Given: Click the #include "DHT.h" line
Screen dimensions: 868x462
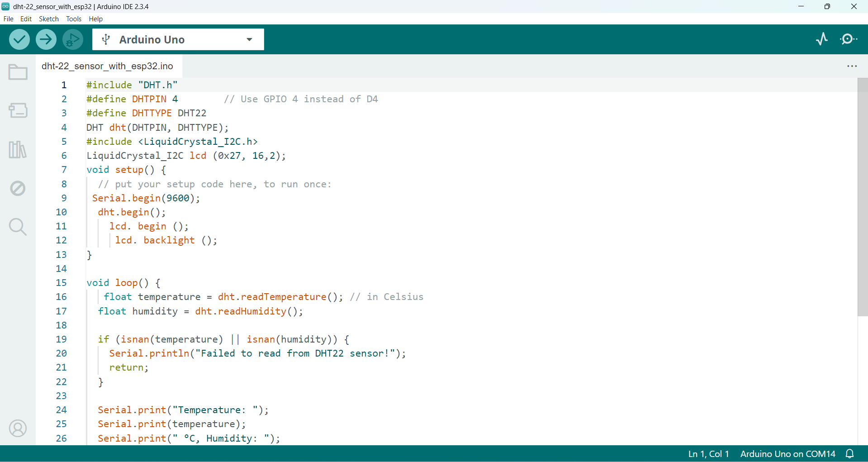Looking at the screenshot, I should 132,85.
